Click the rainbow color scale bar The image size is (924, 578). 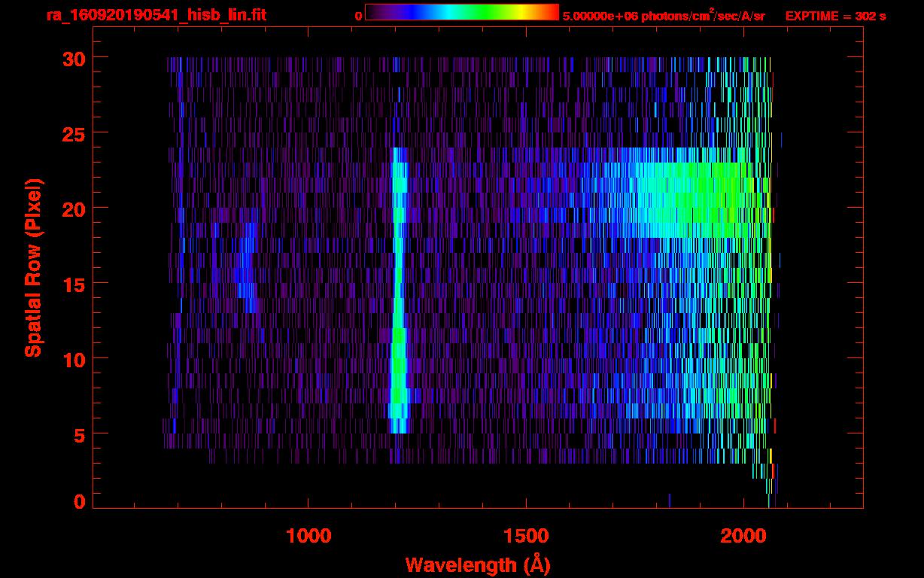462,12
